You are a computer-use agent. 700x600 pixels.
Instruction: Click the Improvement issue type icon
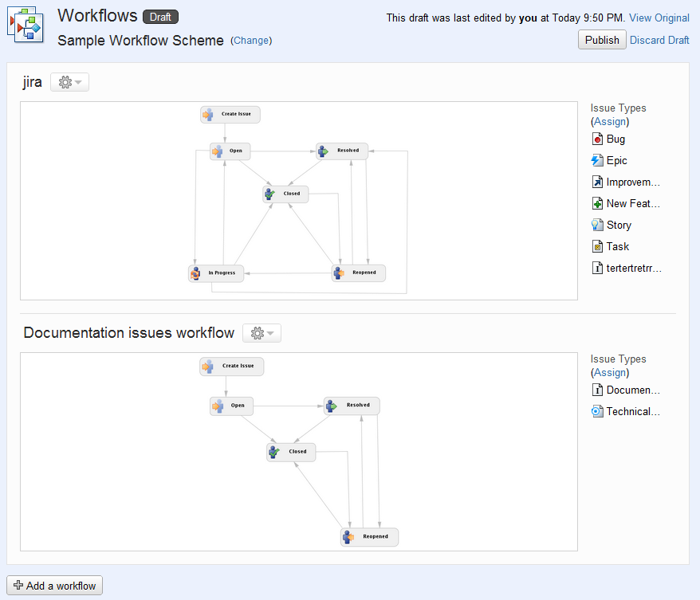[597, 182]
